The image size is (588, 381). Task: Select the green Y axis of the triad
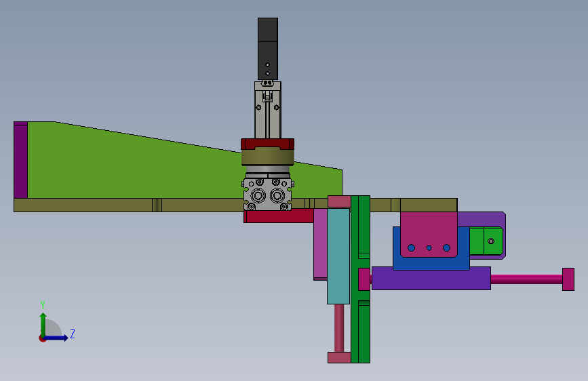point(43,324)
